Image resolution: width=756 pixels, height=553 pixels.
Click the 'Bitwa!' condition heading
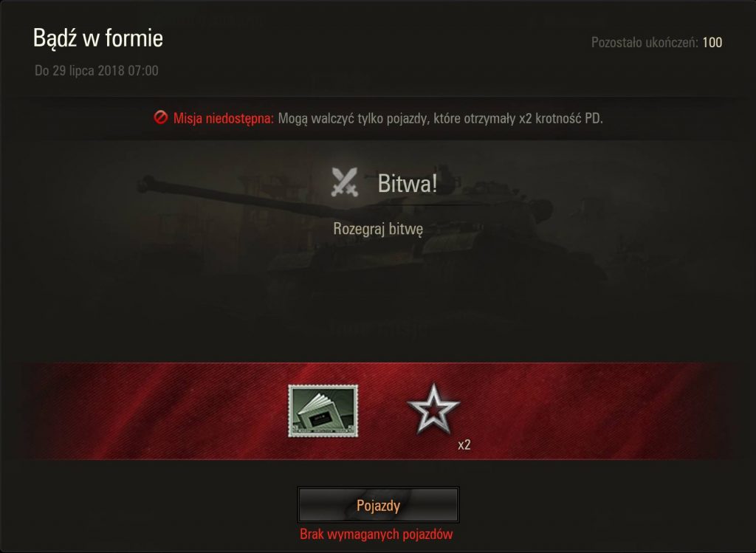click(408, 183)
